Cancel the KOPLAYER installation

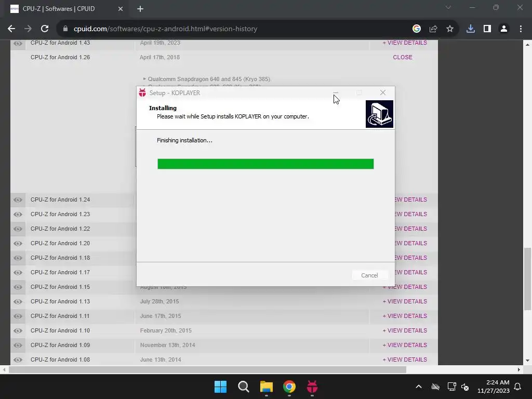coord(369,275)
